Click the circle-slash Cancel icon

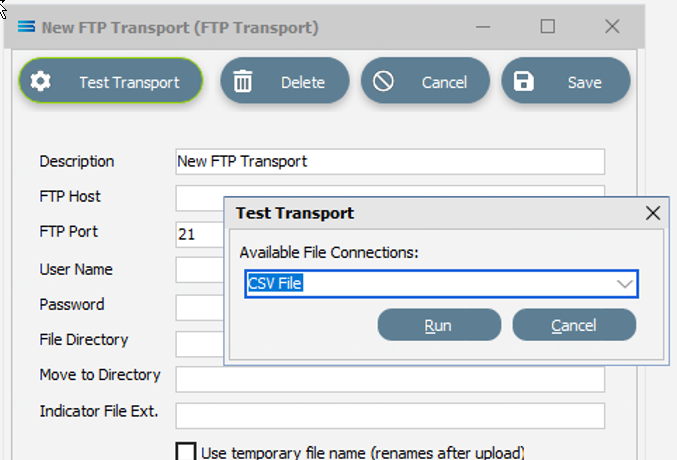[x=383, y=82]
